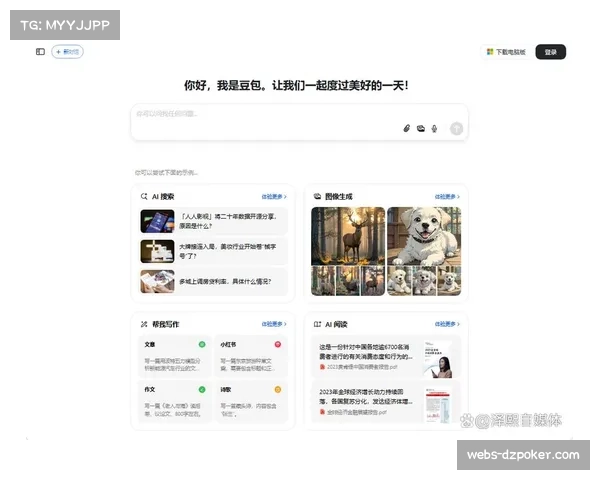600x480 pixels.
Task: Select 多城上调房贷利率 search example text
Action: [225, 281]
